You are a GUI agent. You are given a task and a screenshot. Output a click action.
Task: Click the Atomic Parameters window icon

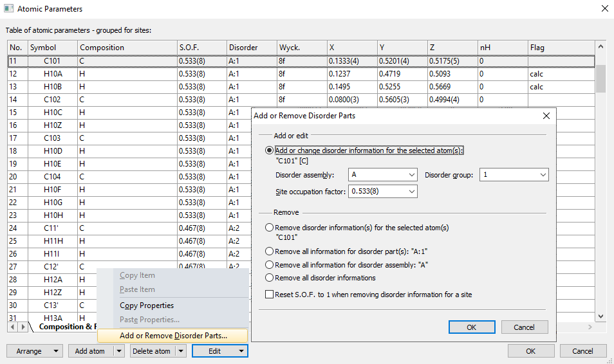[x=8, y=9]
